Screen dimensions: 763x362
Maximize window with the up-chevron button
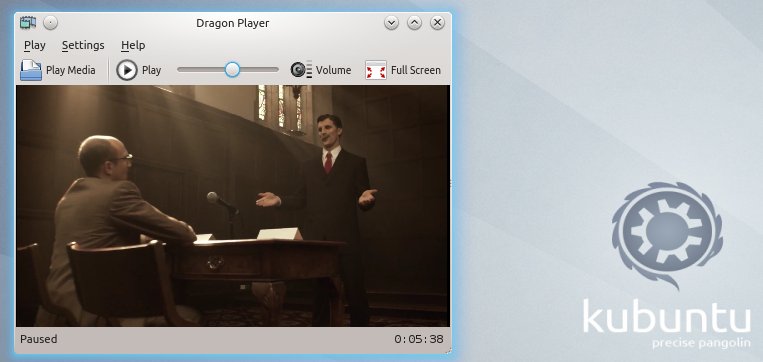[414, 23]
